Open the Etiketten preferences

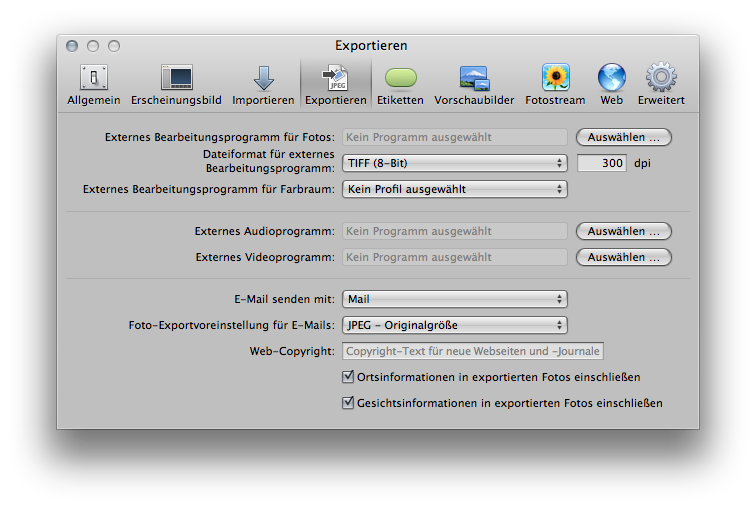pos(400,84)
